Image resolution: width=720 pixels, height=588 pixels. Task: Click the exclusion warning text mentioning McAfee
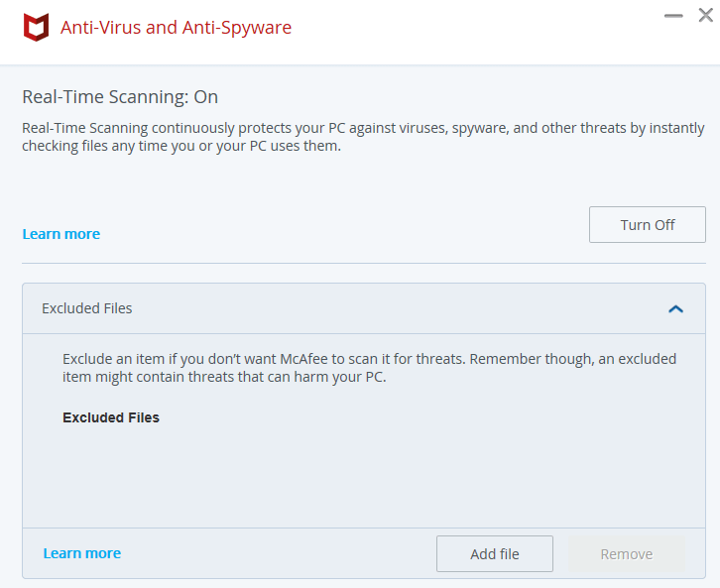(x=369, y=368)
